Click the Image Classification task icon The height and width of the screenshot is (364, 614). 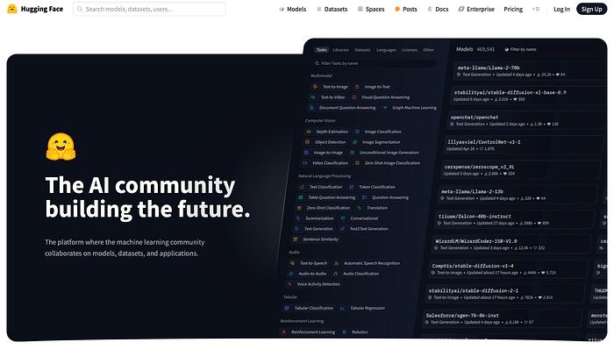click(357, 132)
